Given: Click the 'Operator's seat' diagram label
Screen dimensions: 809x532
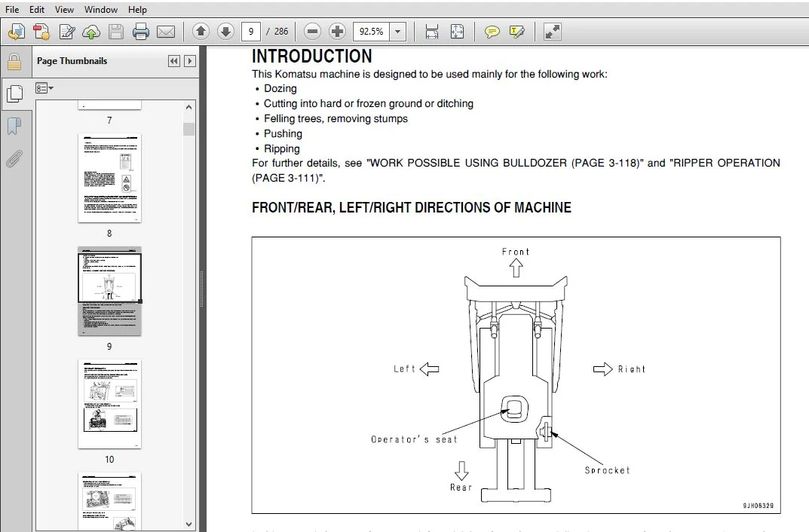Looking at the screenshot, I should point(414,439).
